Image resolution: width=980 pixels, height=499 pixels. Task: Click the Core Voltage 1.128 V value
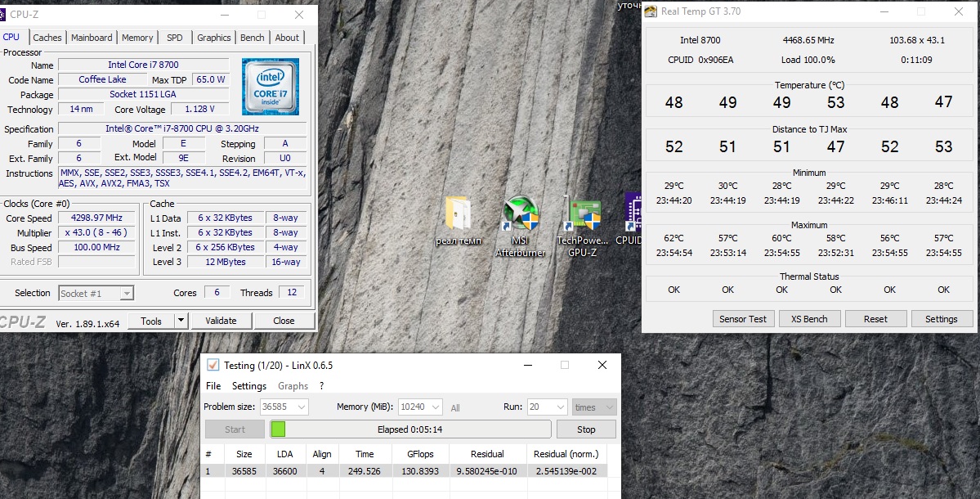click(x=200, y=109)
